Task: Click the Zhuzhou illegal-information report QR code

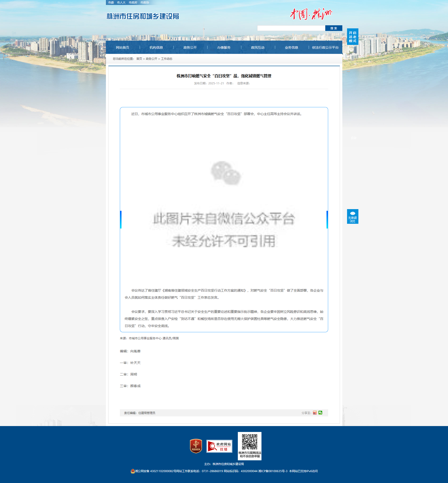Action: click(249, 442)
